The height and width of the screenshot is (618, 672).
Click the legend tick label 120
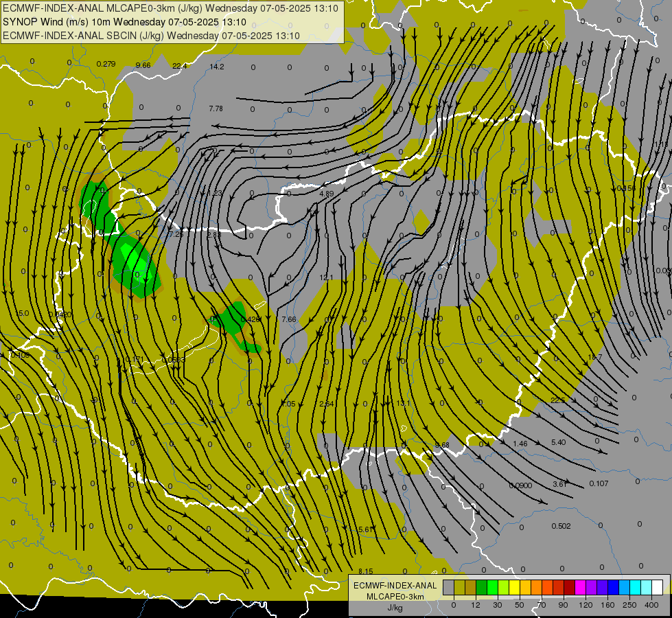[586, 605]
